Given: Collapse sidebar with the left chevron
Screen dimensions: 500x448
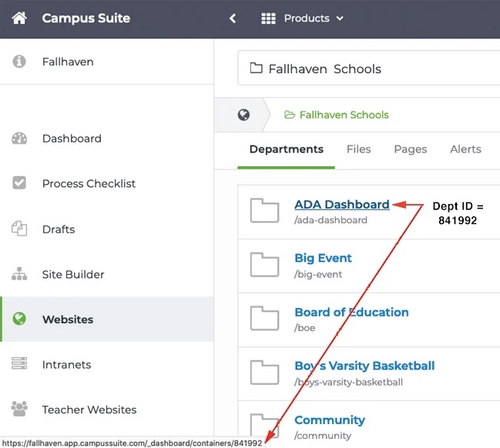Looking at the screenshot, I should 233,18.
